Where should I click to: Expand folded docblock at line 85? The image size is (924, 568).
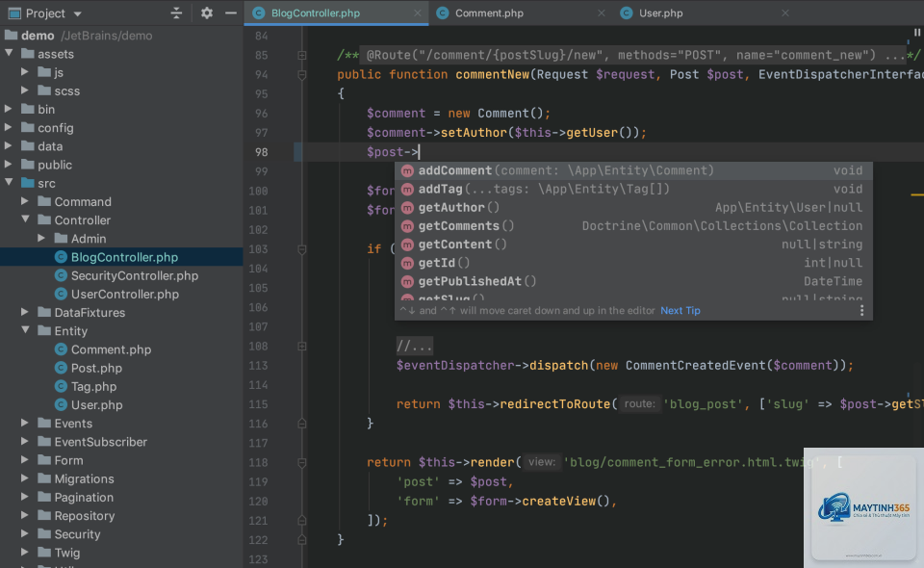coord(301,55)
